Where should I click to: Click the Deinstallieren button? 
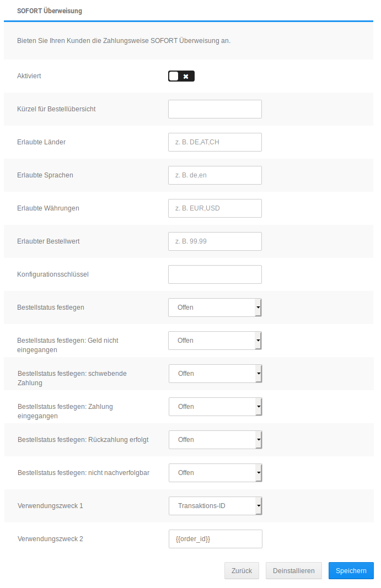(x=293, y=571)
